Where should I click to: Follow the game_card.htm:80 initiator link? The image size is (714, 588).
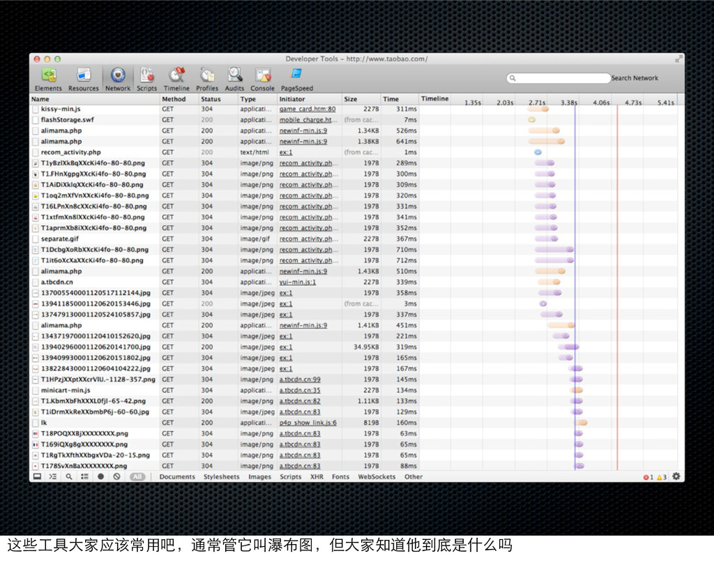pyautogui.click(x=307, y=109)
